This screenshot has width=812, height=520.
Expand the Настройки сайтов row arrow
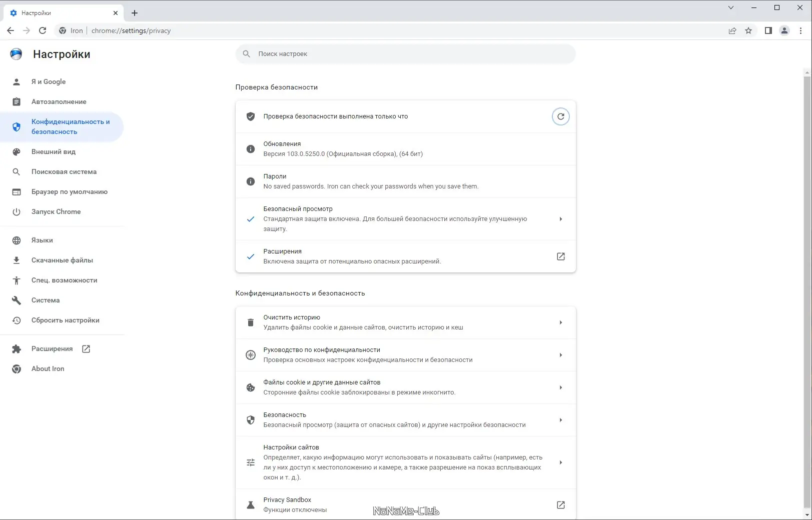(560, 462)
